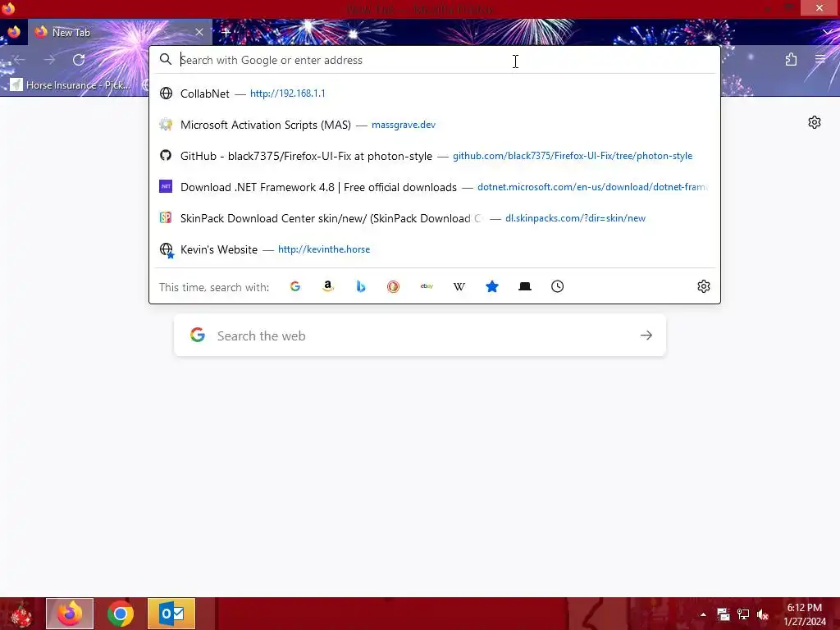Image resolution: width=840 pixels, height=630 pixels.
Task: Open new tab page customize gear
Action: (x=815, y=122)
